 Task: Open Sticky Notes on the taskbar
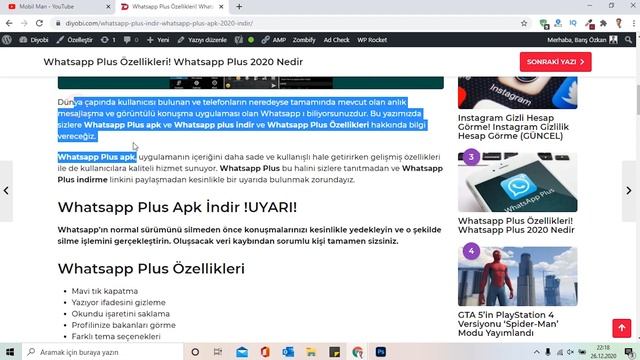click(334, 352)
